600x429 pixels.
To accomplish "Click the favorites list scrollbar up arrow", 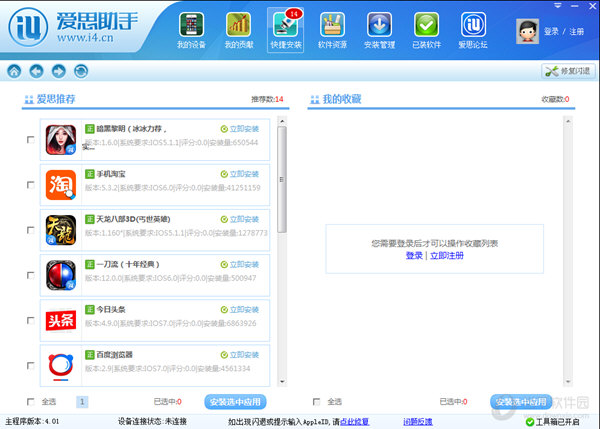I will pyautogui.click(x=568, y=121).
